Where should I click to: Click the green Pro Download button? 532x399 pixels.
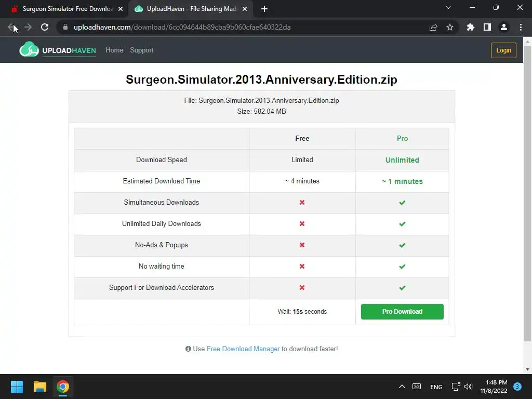[x=402, y=312]
